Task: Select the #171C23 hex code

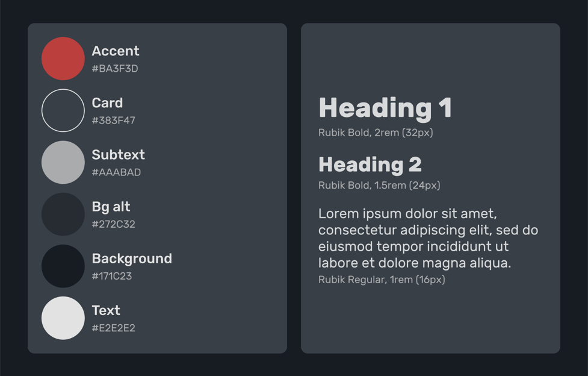Action: (x=112, y=276)
